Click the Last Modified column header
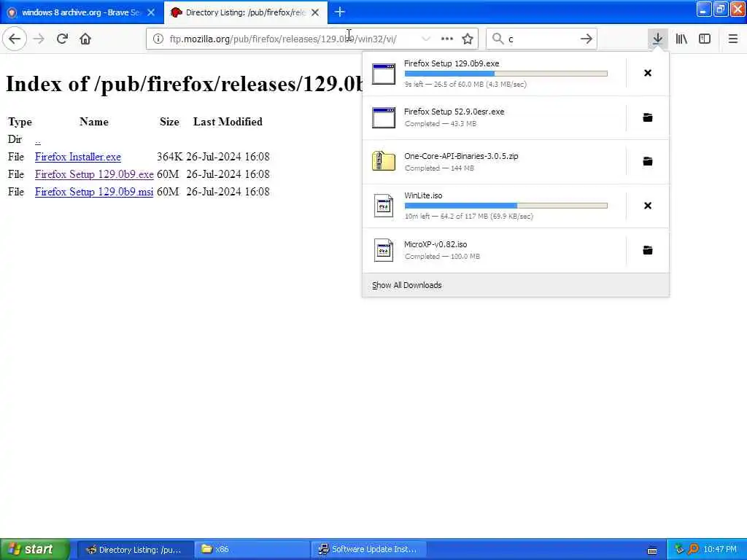Image resolution: width=747 pixels, height=560 pixels. pyautogui.click(x=228, y=122)
